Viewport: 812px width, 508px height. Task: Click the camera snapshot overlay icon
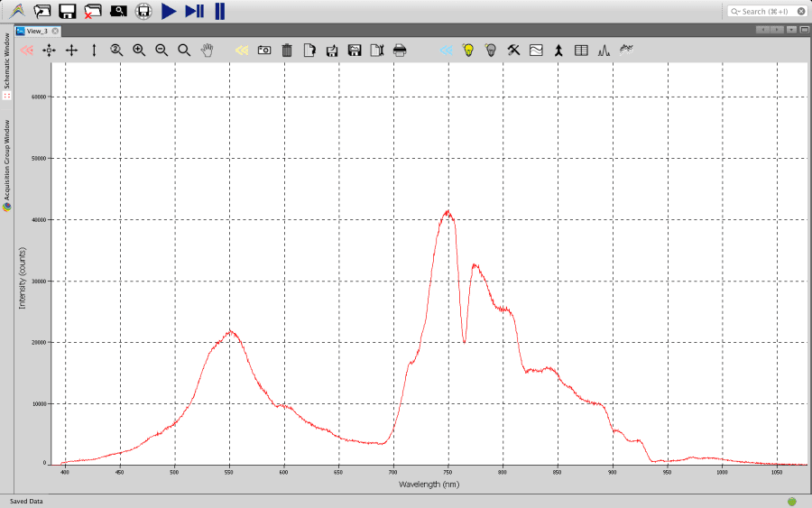264,51
